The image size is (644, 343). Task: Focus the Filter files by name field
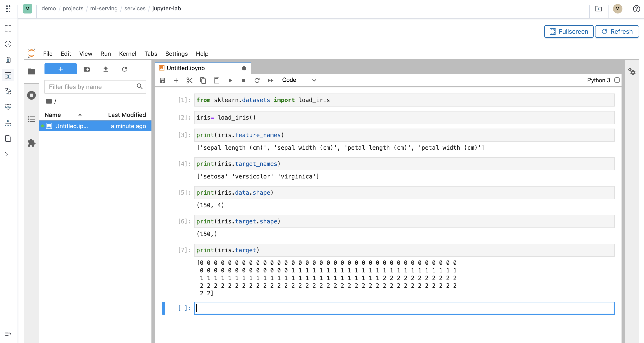pyautogui.click(x=95, y=87)
